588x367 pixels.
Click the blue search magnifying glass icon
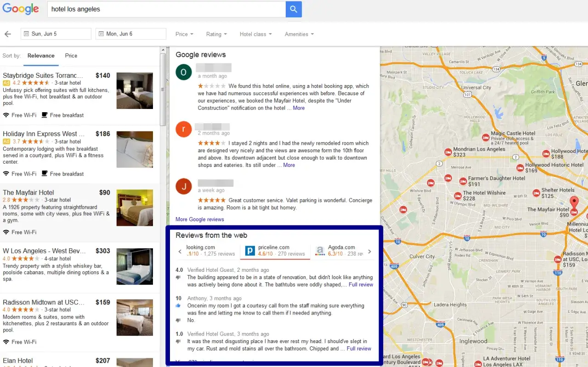(x=294, y=9)
